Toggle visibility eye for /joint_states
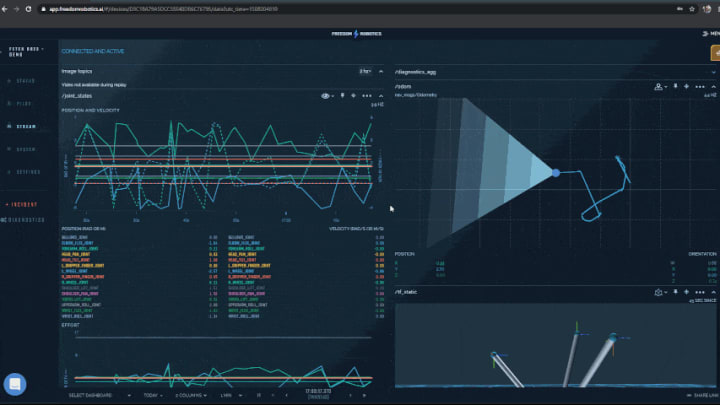 (327, 96)
